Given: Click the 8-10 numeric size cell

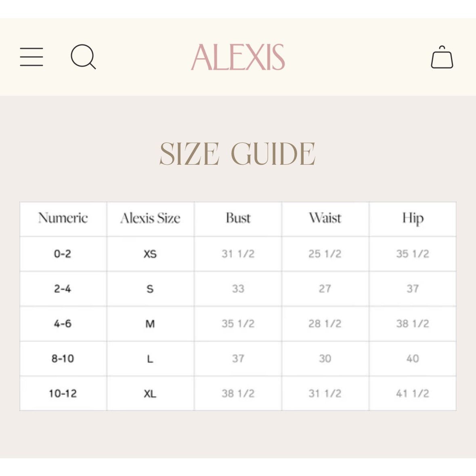Looking at the screenshot, I should tap(63, 359).
